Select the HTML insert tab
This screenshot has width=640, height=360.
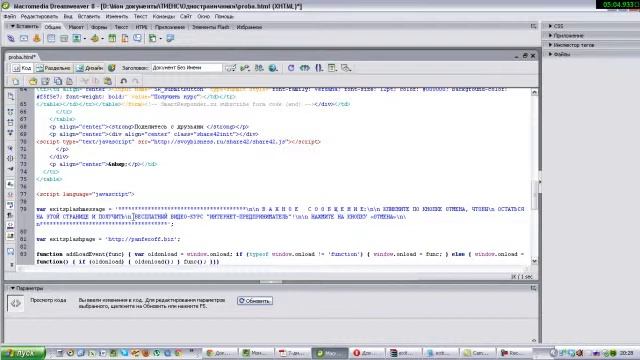141,27
